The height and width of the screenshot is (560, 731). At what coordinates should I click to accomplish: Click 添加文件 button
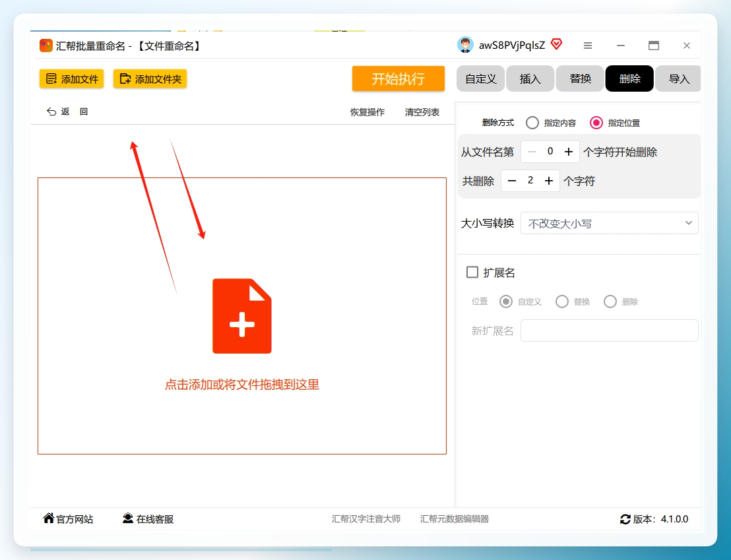click(x=71, y=78)
